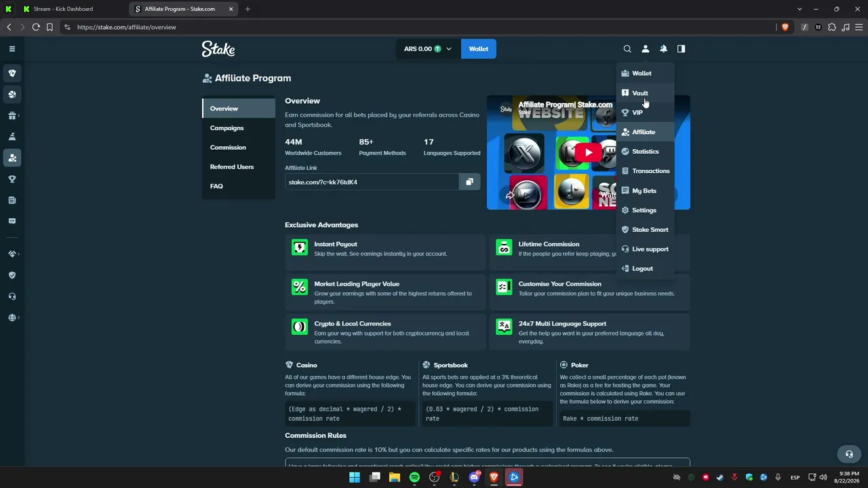Select My Bets in the user dropdown menu

[646, 190]
